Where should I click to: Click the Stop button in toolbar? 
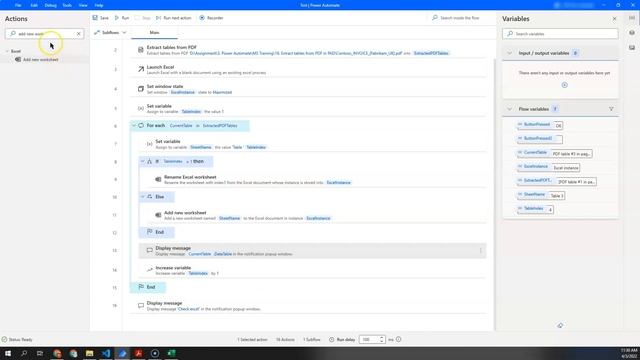142,18
